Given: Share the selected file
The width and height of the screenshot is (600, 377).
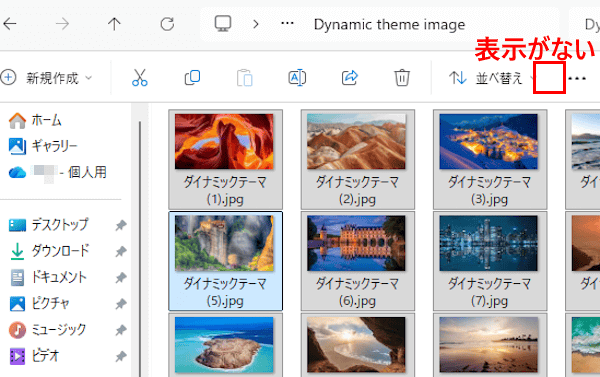Looking at the screenshot, I should 349,78.
